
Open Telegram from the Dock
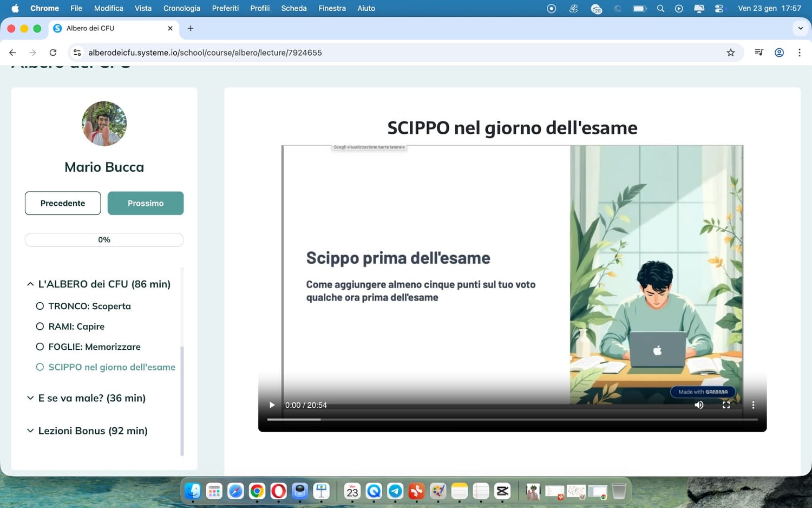[395, 491]
